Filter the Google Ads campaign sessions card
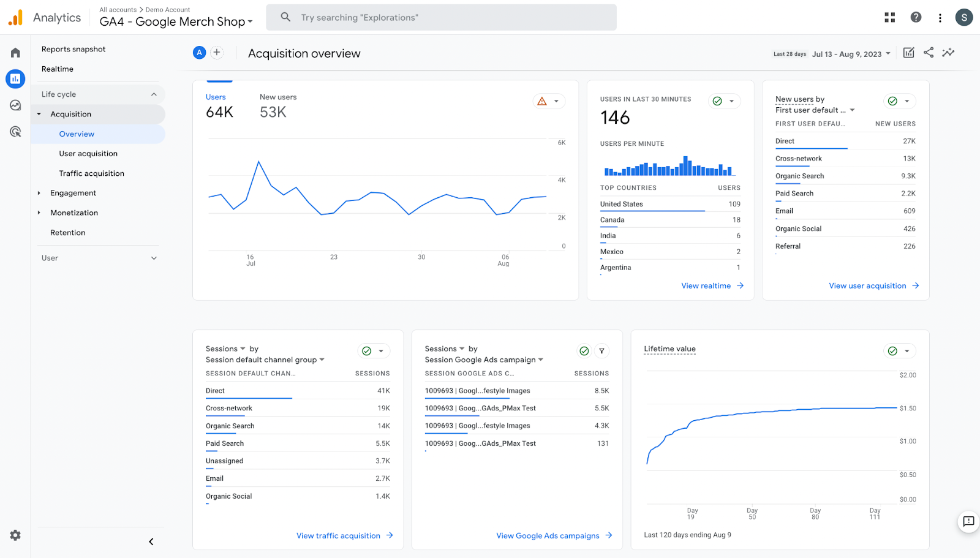The image size is (980, 558). point(602,350)
